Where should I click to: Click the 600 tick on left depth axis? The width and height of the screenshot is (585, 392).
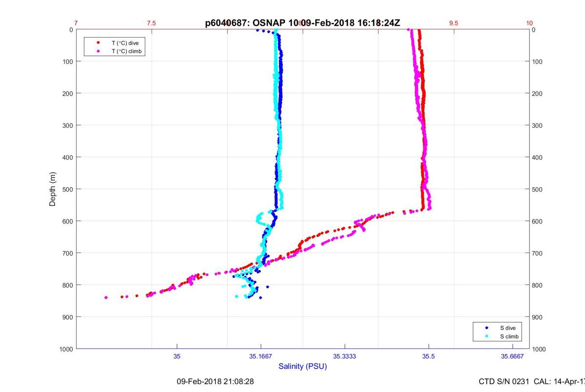click(x=67, y=221)
